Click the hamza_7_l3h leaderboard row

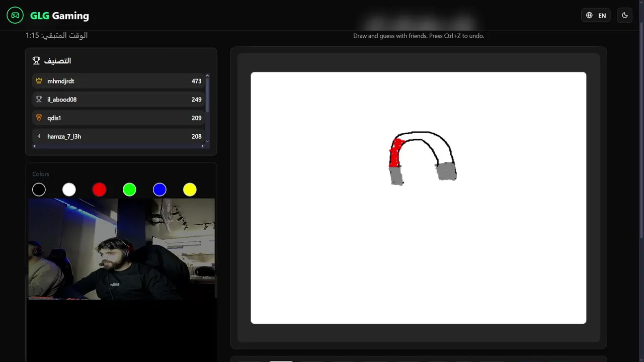[x=118, y=136]
